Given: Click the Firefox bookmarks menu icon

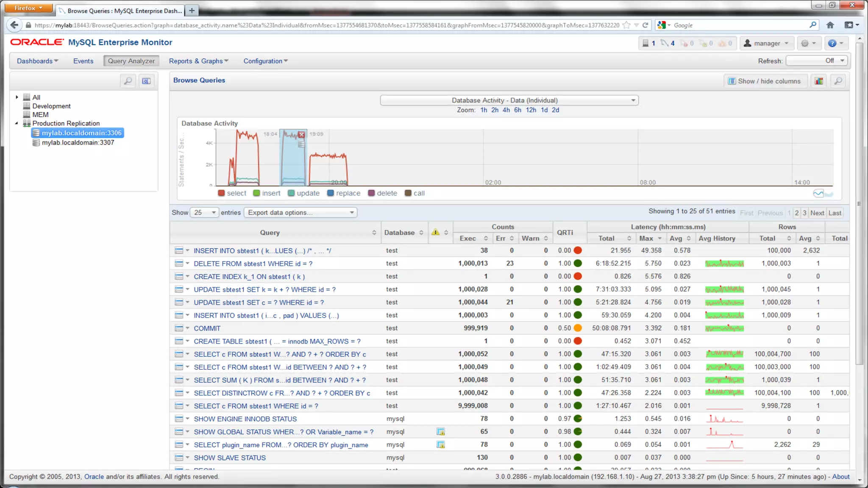Looking at the screenshot, I should (852, 25).
